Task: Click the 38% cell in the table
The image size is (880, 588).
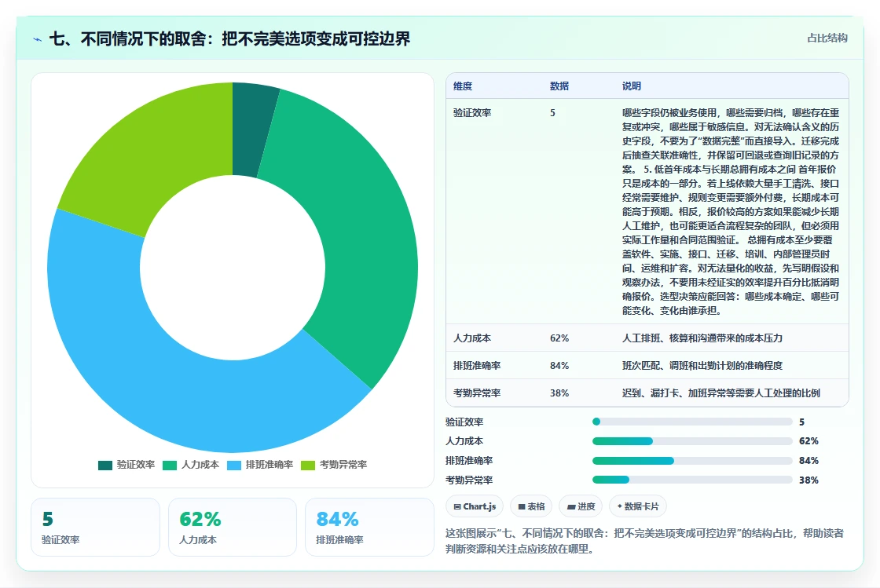Action: pos(559,393)
